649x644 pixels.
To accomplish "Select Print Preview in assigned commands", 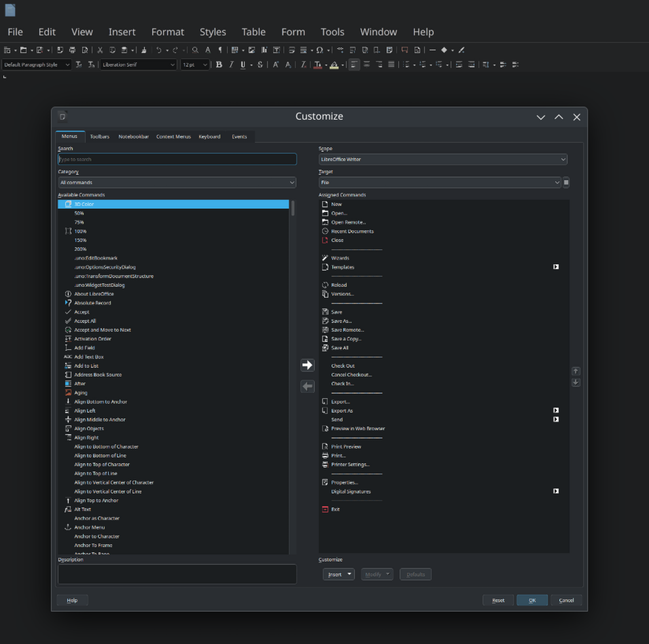I will click(346, 446).
